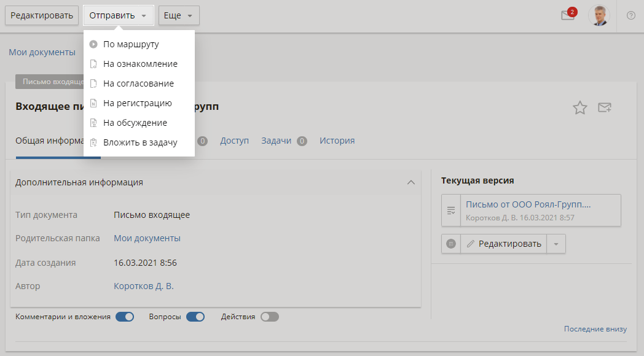Open the arrow next to version Редактировать
644x356 pixels.
pyautogui.click(x=556, y=244)
